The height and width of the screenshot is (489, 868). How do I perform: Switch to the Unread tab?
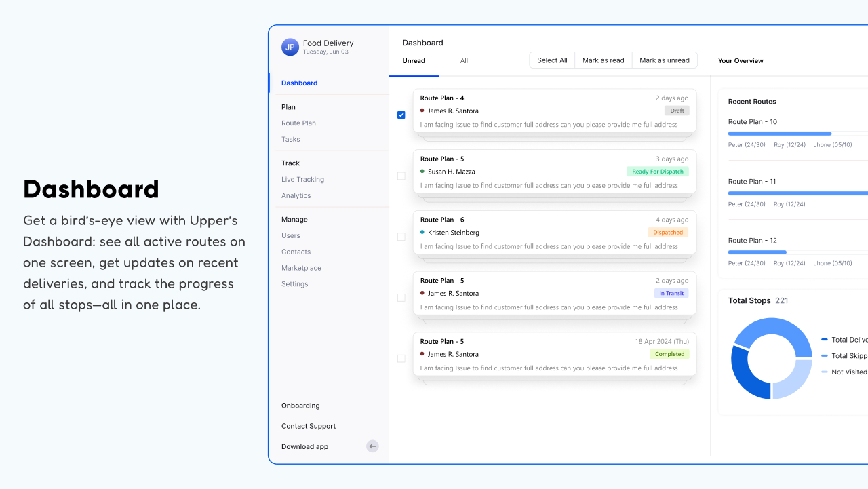tap(414, 60)
